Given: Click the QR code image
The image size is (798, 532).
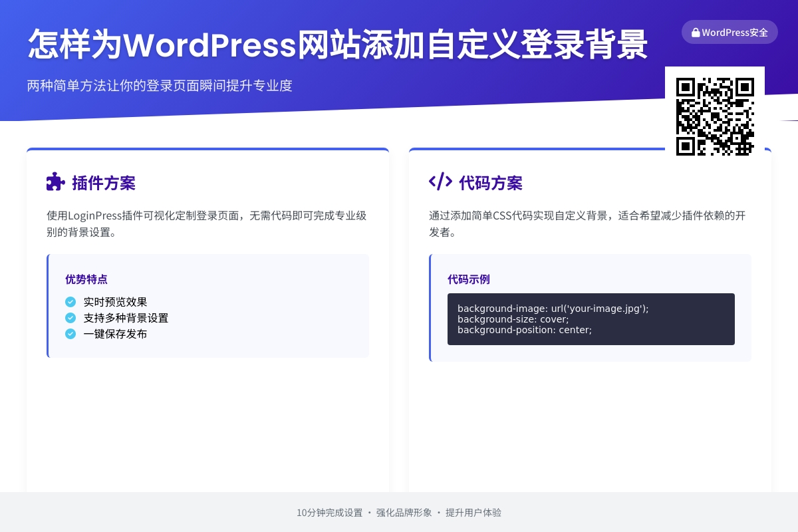Looking at the screenshot, I should [715, 116].
